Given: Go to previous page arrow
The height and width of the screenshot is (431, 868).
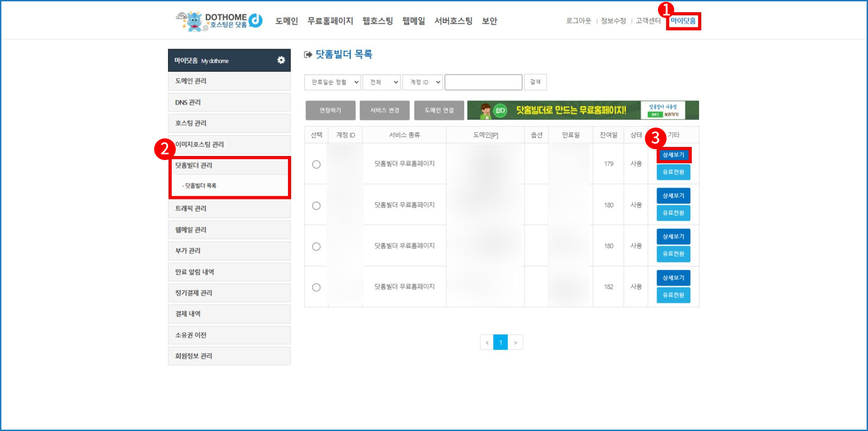Looking at the screenshot, I should point(487,343).
